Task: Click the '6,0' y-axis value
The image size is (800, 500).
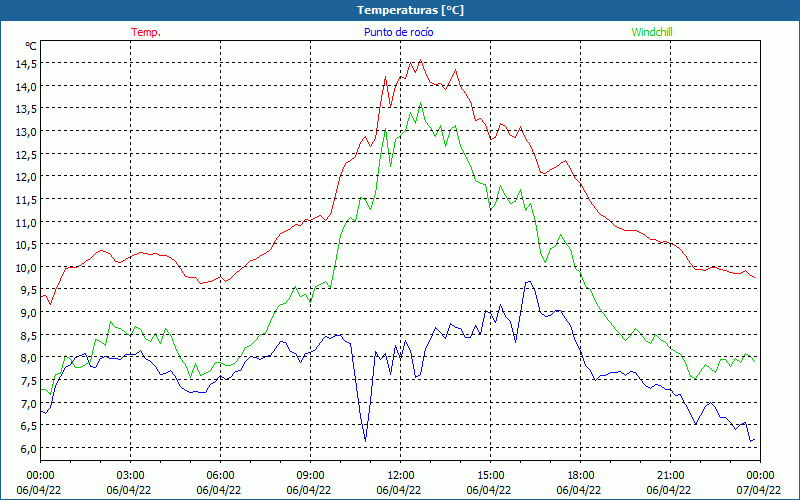Action: tap(29, 448)
